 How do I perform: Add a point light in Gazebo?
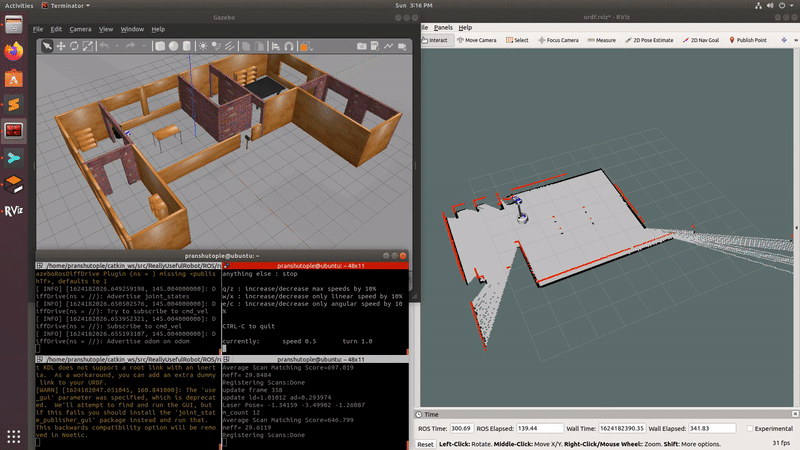(203, 46)
